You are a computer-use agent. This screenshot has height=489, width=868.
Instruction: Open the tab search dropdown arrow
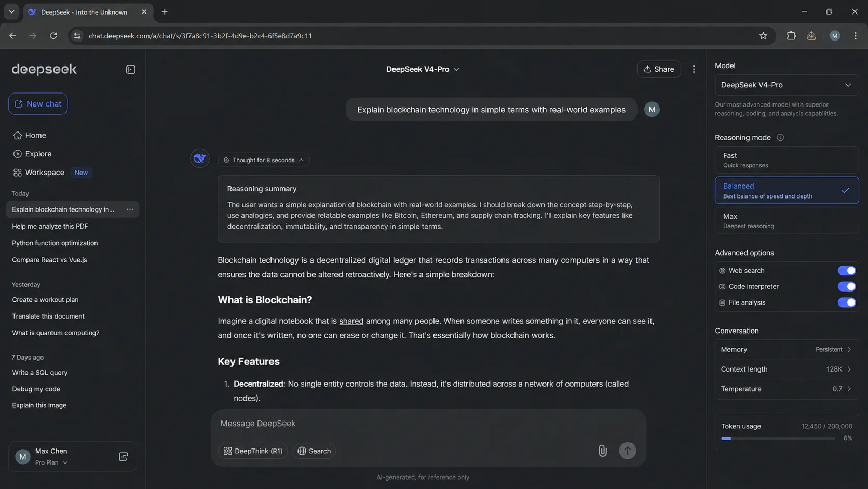tap(11, 12)
